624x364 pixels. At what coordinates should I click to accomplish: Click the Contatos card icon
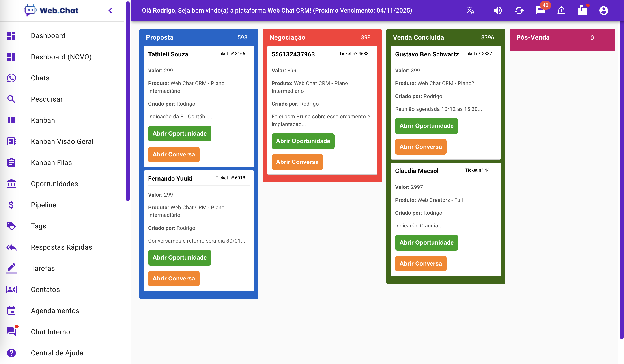11,290
